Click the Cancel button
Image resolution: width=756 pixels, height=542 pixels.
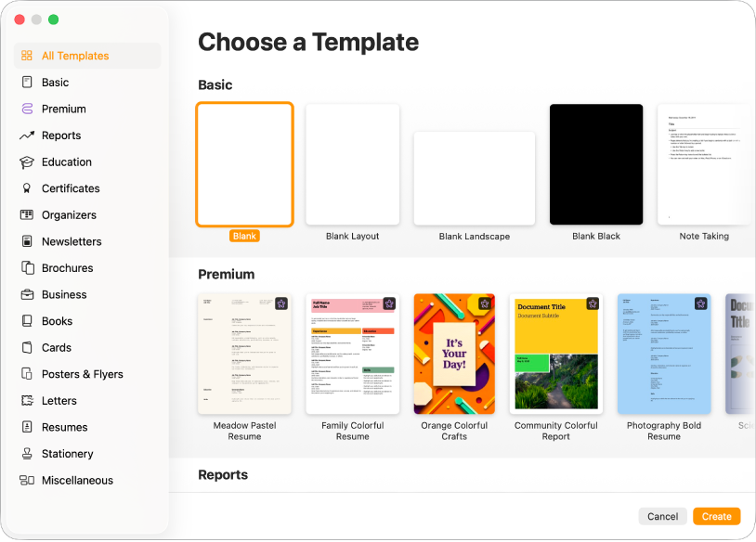click(x=662, y=516)
